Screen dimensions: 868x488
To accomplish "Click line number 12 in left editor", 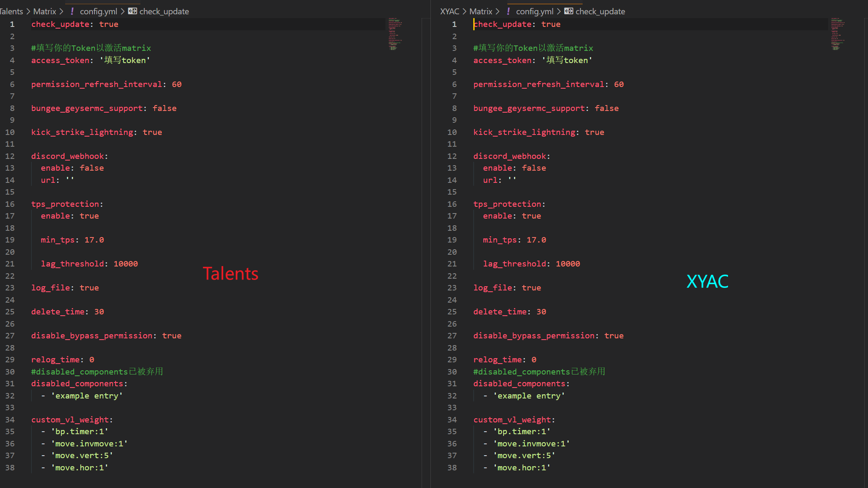I will click(10, 156).
